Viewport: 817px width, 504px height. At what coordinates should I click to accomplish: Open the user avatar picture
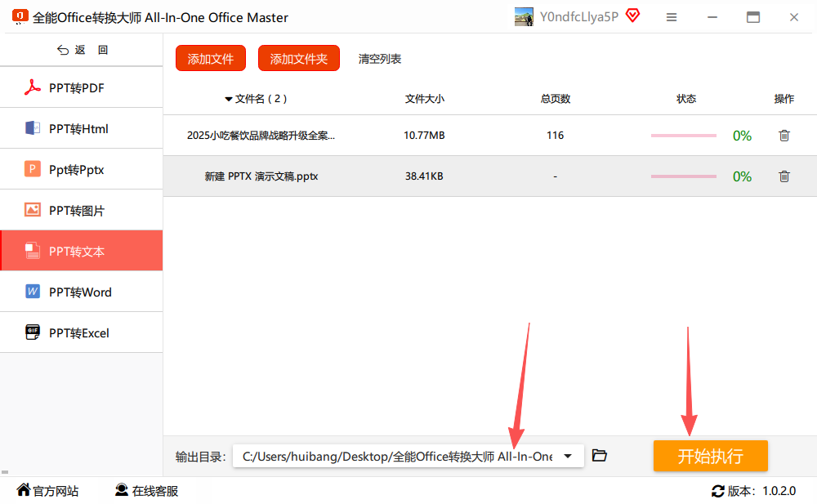[524, 16]
